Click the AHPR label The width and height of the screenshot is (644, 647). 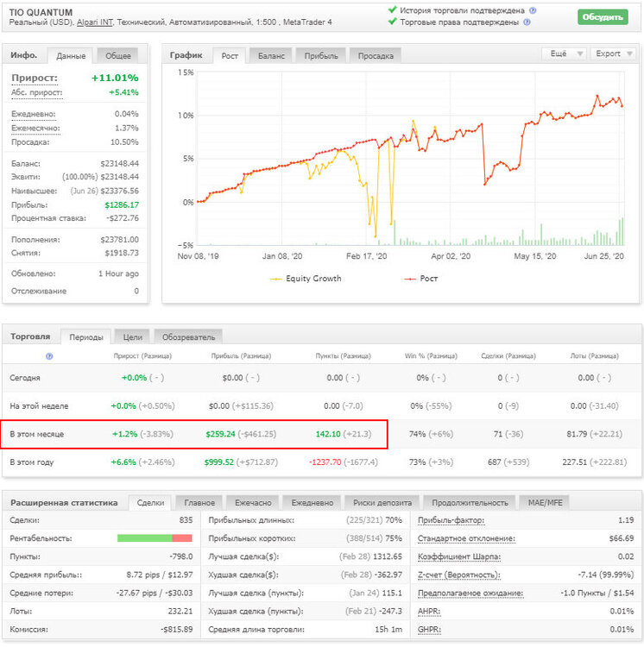(x=429, y=611)
